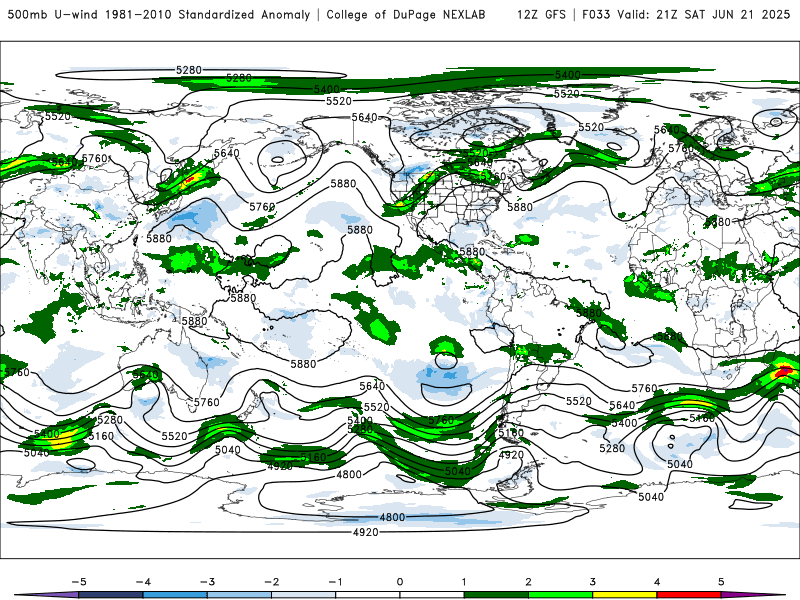Select the light blue swatch between -3 and -2
Image resolution: width=800 pixels, height=600 pixels.
pos(239,595)
